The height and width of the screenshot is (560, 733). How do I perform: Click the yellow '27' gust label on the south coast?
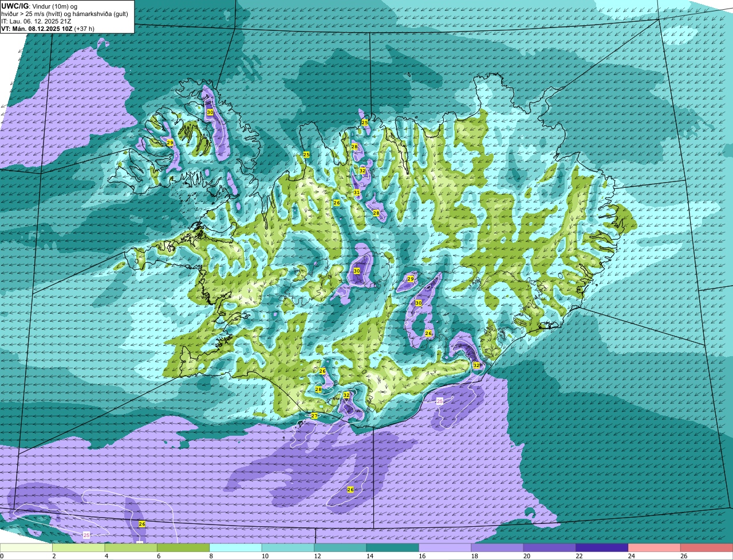tap(314, 416)
